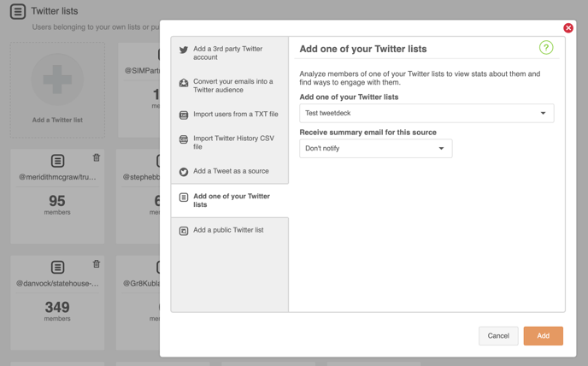
Task: Select Add a public Twitter list option
Action: click(x=230, y=230)
